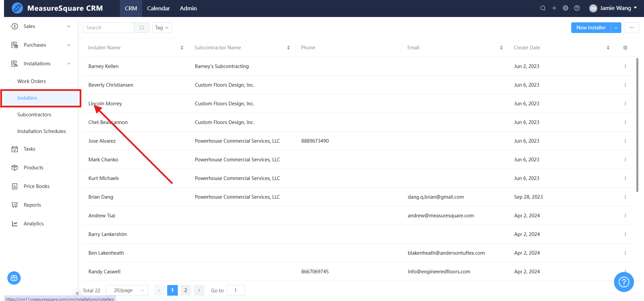
Task: Open Installation Schedules in sidebar
Action: (42, 131)
